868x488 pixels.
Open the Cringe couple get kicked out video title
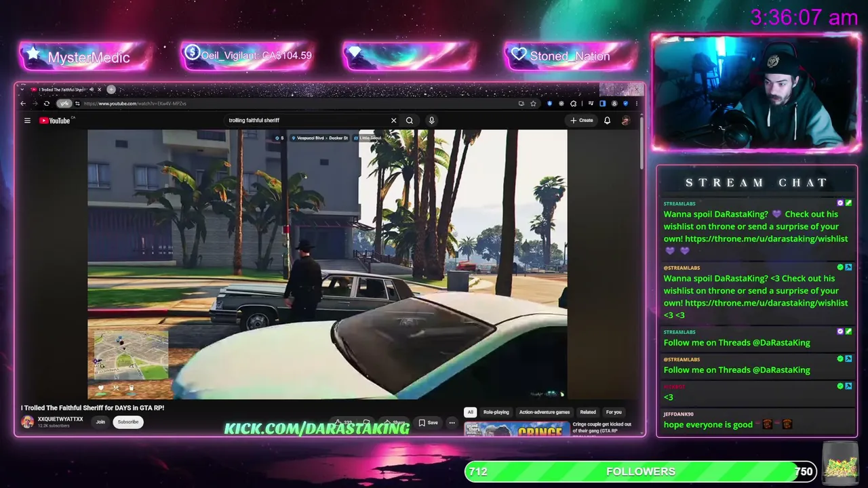coord(602,428)
